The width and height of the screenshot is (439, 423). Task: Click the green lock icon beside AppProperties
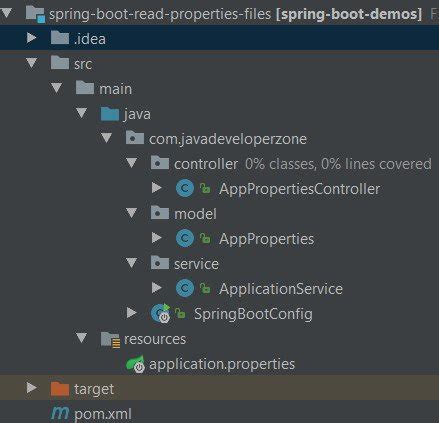205,238
